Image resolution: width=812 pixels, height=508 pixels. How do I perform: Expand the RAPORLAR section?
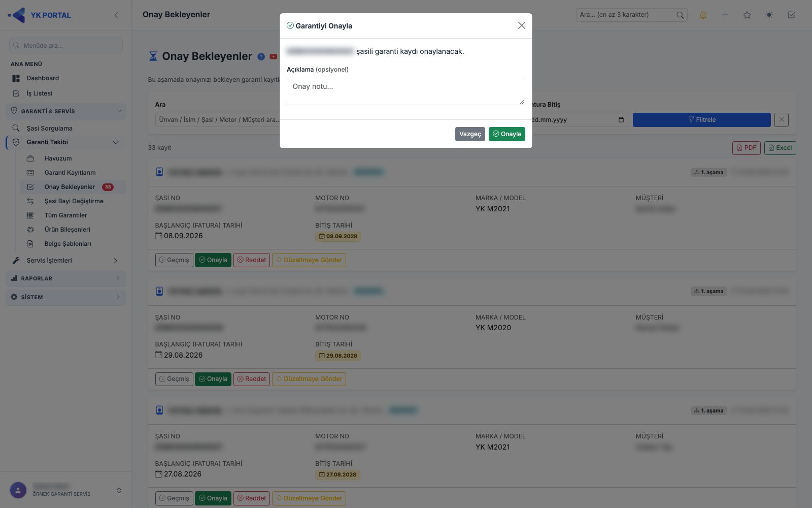click(66, 278)
